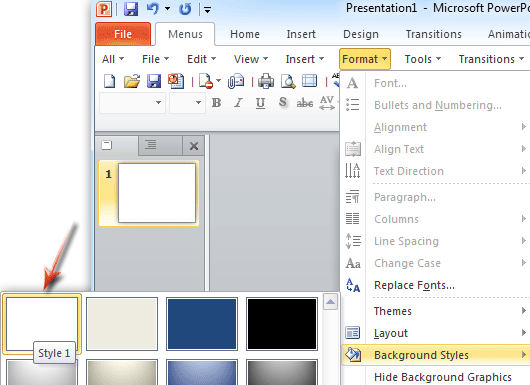Click the Email attachment paperclip icon
This screenshot has width=530, height=385.
(236, 81)
